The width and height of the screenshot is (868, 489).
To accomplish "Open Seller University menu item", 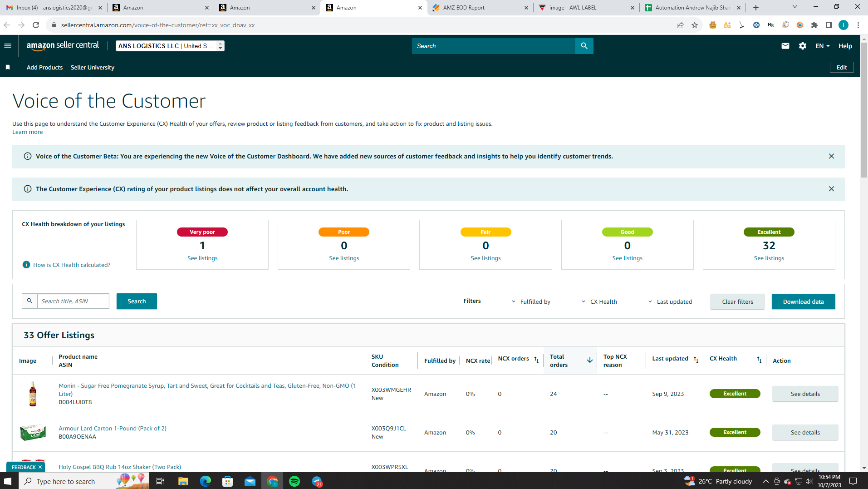I will click(x=92, y=67).
